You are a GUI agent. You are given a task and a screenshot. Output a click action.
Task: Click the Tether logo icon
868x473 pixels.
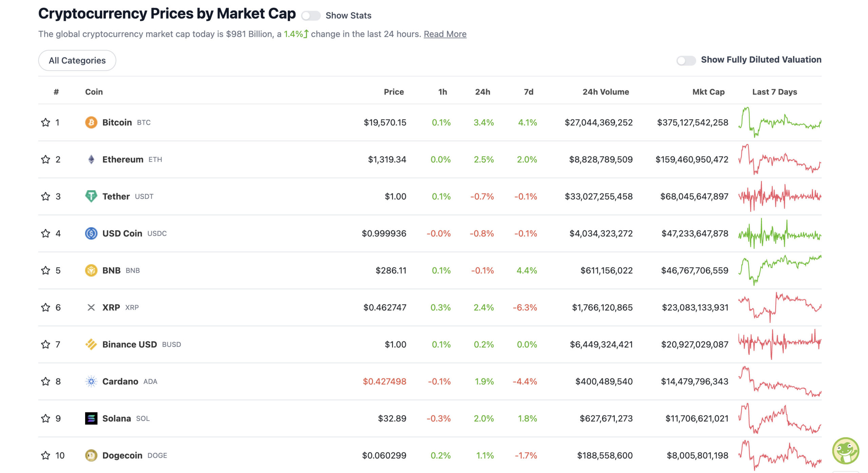pyautogui.click(x=91, y=196)
